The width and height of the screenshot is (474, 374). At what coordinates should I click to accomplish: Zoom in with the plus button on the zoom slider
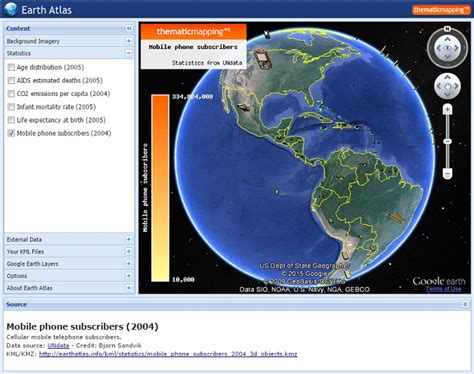[447, 109]
